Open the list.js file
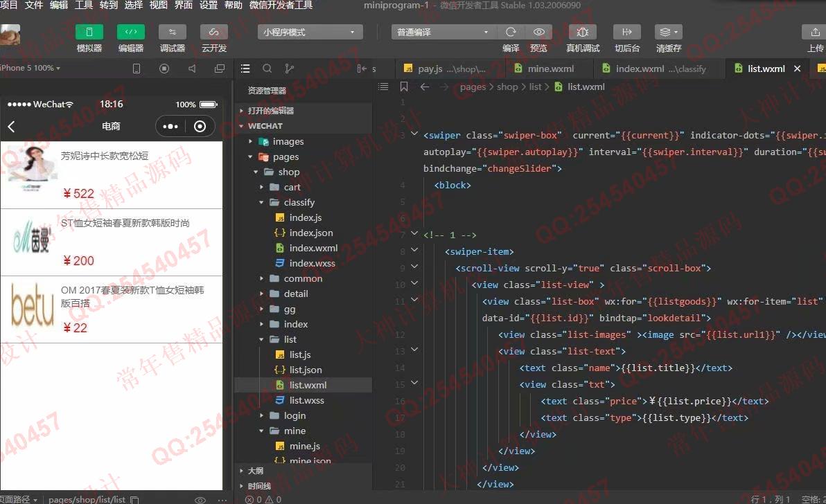This screenshot has height=504, width=826. [304, 354]
